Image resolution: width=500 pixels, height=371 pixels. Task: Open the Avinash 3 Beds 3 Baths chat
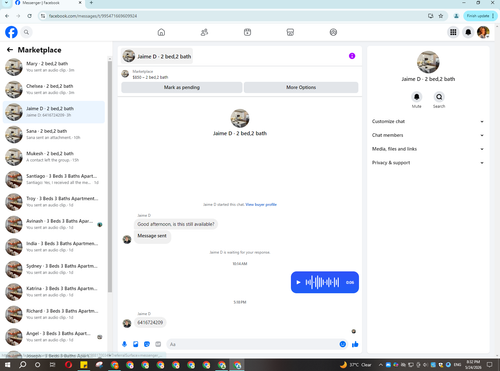(x=54, y=224)
